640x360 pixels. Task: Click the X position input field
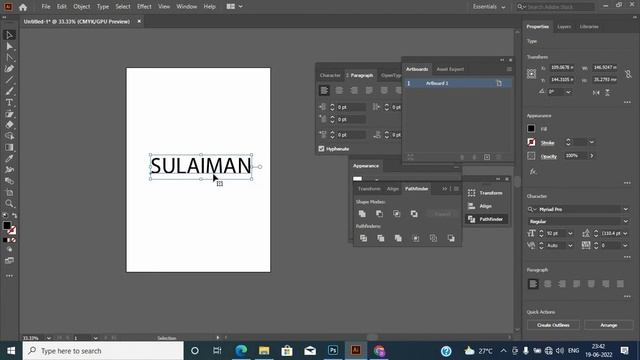tap(562, 67)
